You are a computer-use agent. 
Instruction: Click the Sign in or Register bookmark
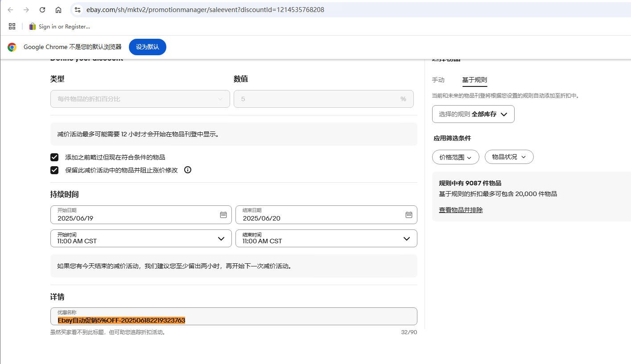point(60,26)
